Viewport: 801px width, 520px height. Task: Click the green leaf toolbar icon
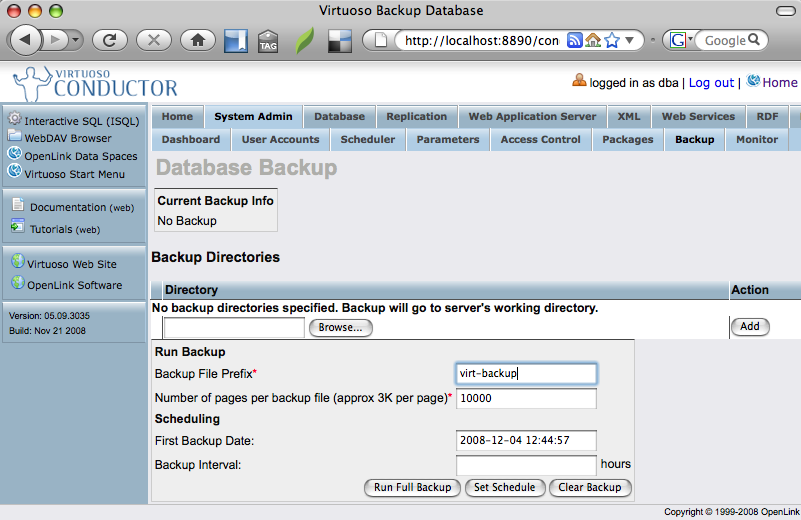coord(304,41)
